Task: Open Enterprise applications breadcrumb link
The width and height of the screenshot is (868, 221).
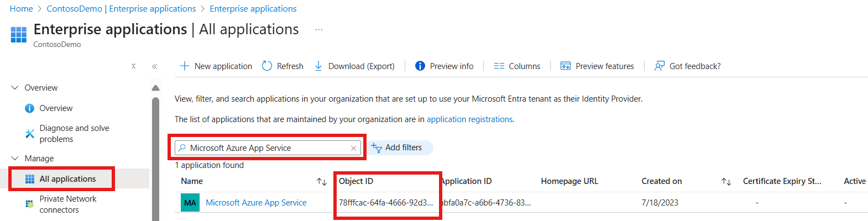Action: pos(253,9)
